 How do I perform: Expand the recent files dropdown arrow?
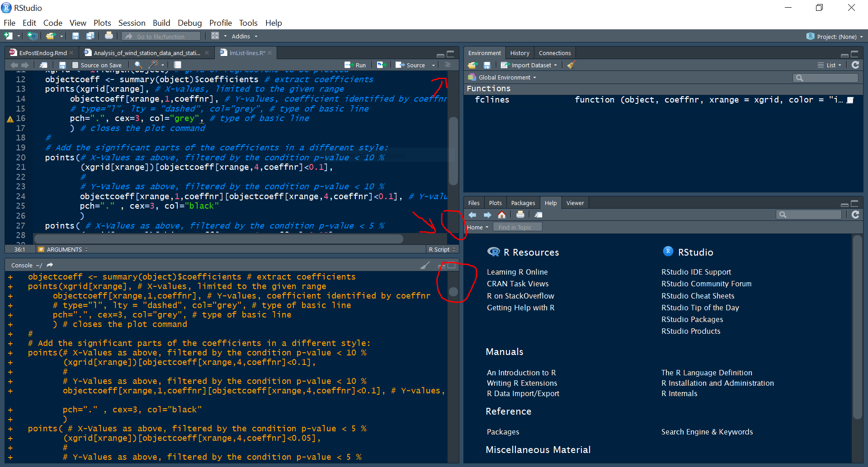click(61, 36)
